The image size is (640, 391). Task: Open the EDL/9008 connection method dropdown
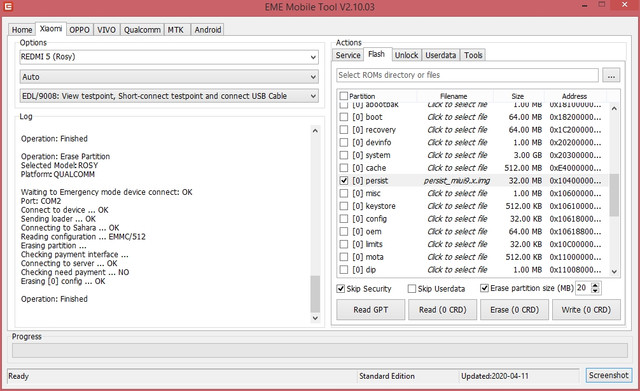169,96
